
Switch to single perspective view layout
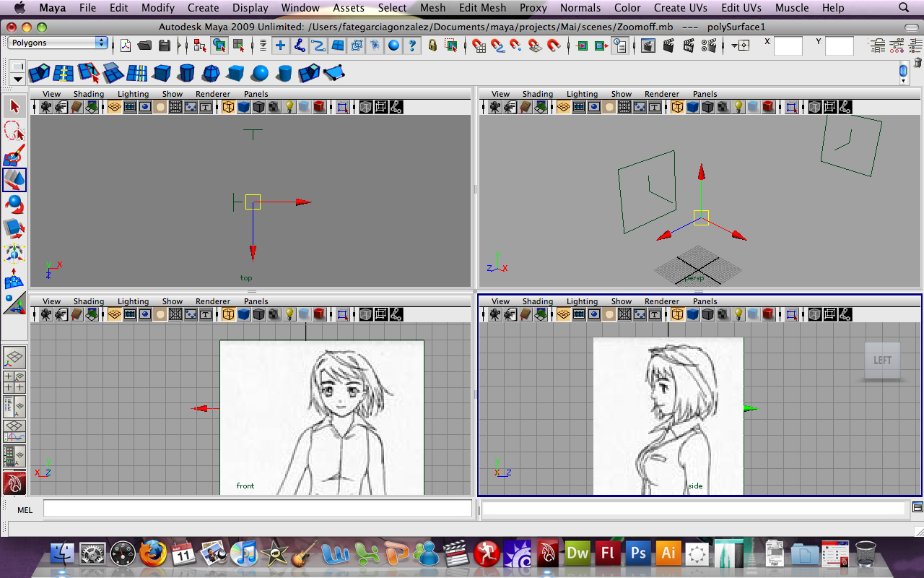(14, 358)
